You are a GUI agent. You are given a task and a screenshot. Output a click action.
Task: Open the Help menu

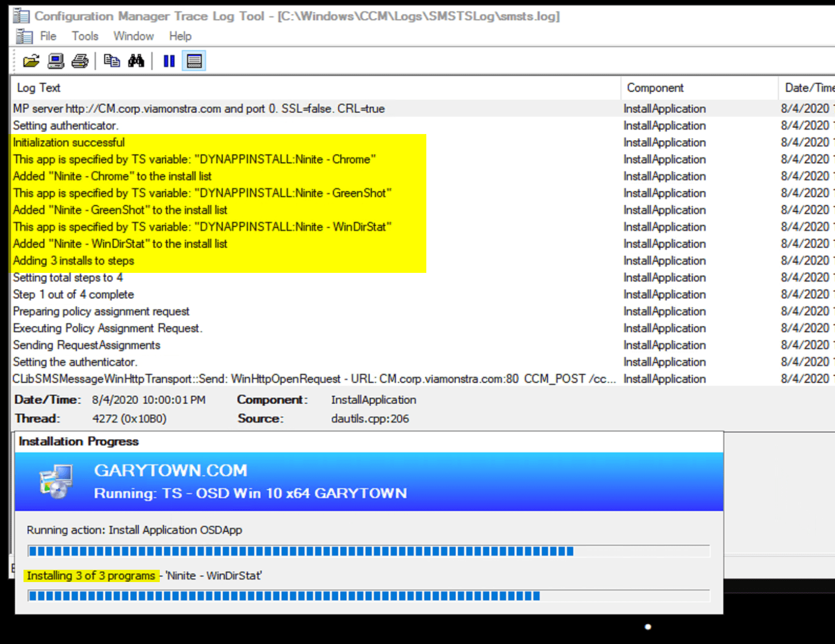(180, 36)
